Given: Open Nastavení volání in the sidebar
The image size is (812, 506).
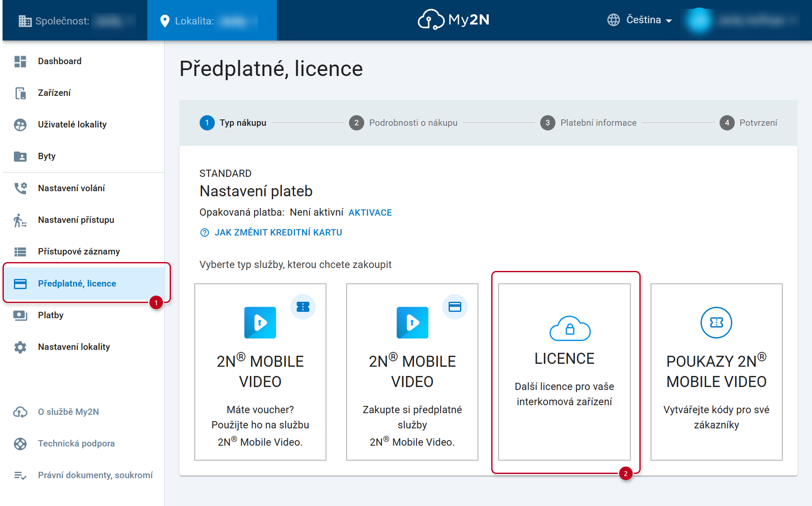Looking at the screenshot, I should click(84, 188).
